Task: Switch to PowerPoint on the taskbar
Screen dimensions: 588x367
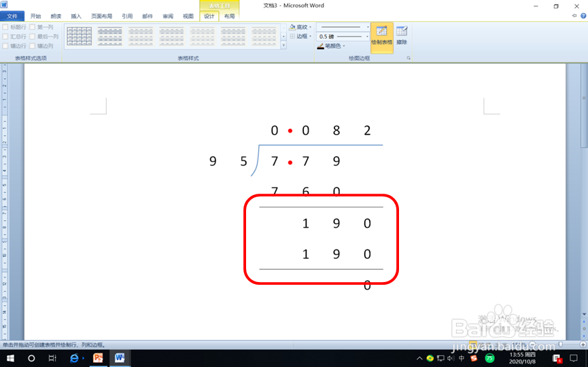Action: click(99, 358)
